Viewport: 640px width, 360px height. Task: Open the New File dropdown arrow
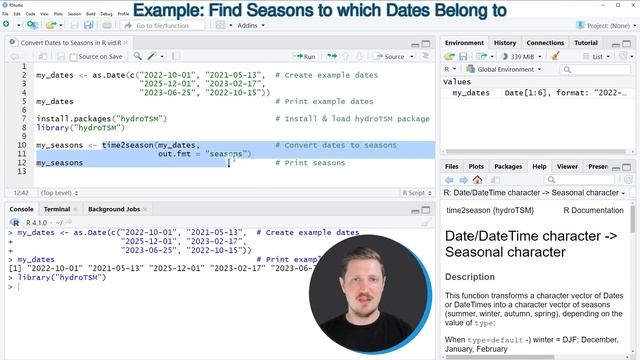18,25
